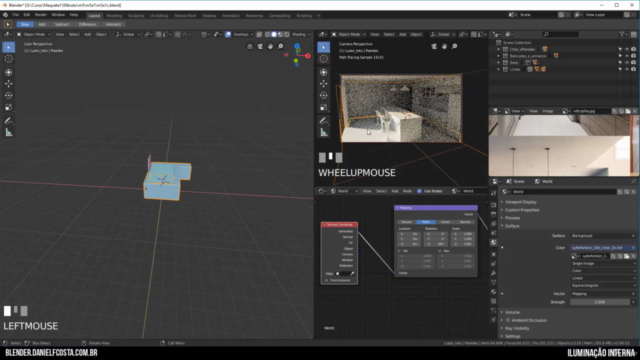
Task: Open the Single Image source dropdown
Action: 603,264
